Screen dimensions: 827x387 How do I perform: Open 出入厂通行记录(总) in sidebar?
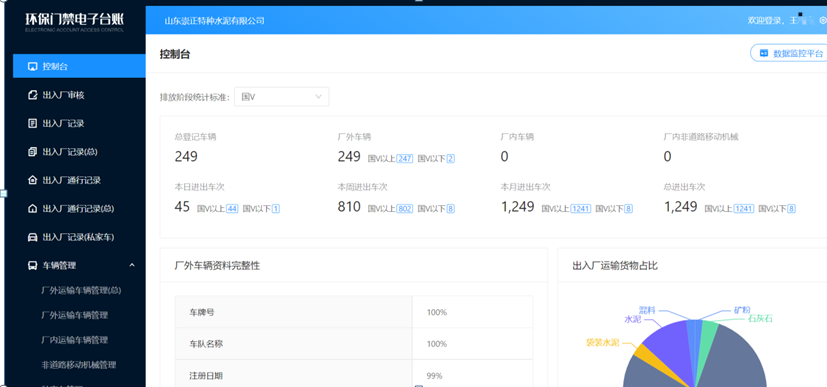[79, 209]
